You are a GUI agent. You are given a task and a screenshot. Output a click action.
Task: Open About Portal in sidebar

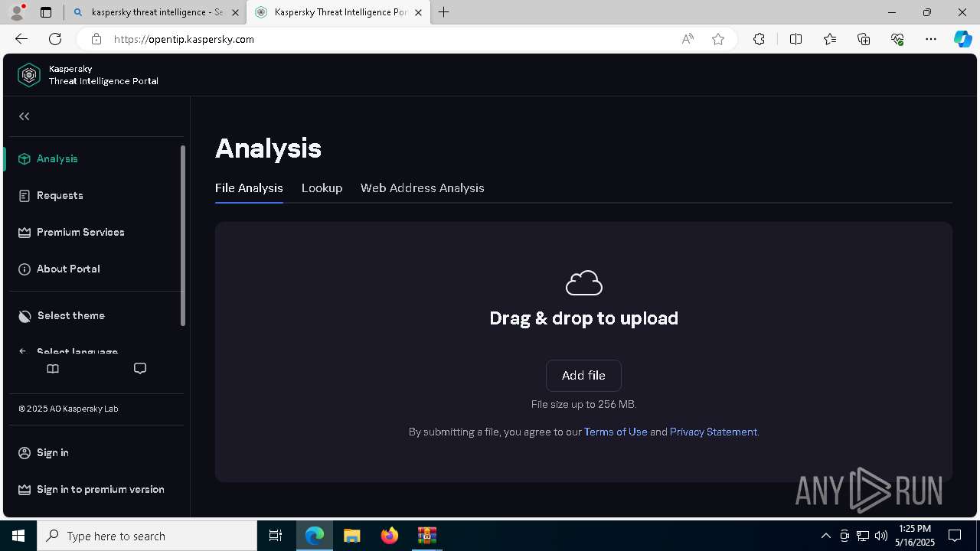(59, 269)
